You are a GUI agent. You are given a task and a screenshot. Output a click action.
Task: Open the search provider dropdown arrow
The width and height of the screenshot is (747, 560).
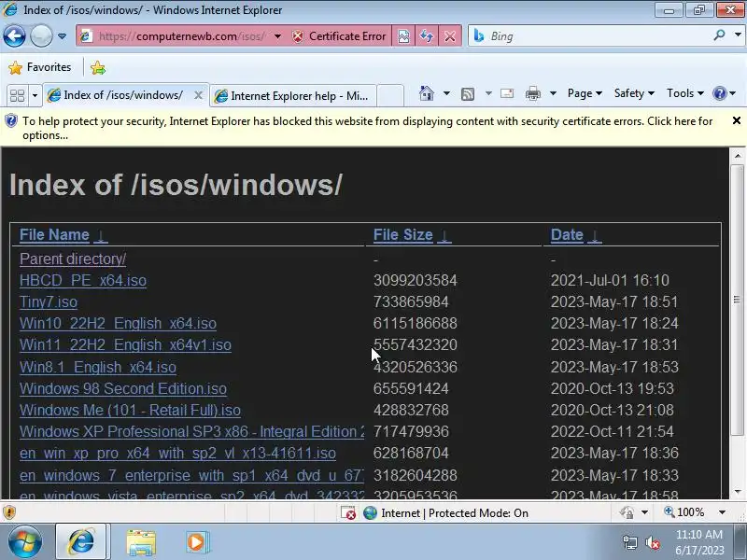tap(738, 35)
